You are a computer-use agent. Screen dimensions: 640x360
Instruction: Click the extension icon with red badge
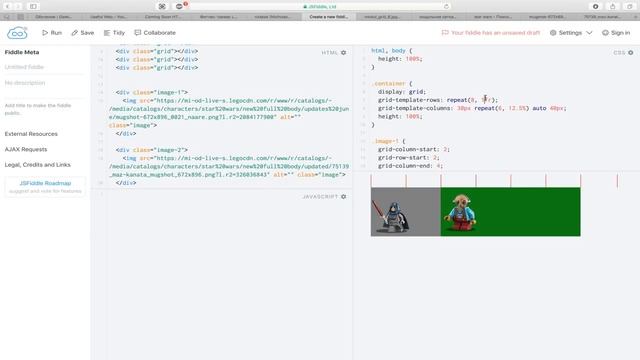[x=180, y=6]
